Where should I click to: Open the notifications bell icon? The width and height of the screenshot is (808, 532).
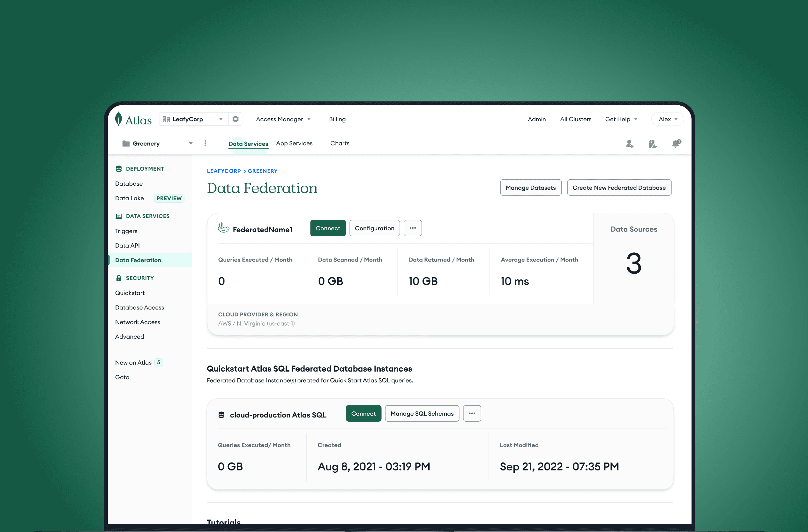click(x=676, y=144)
